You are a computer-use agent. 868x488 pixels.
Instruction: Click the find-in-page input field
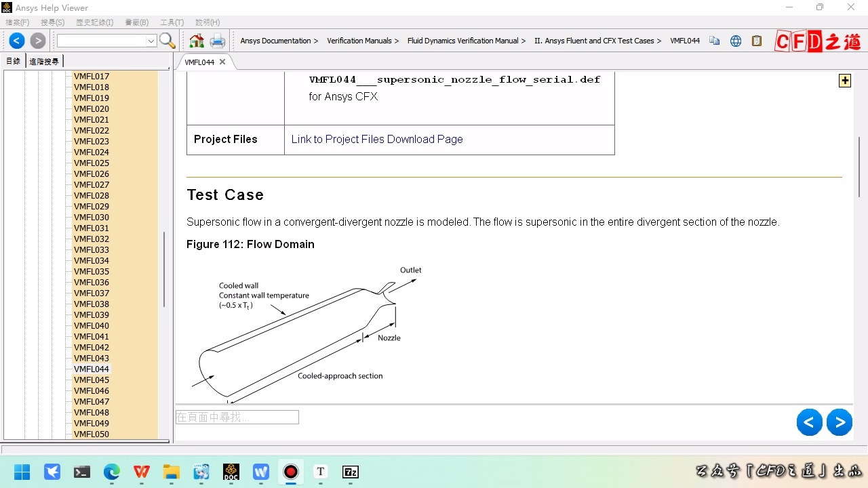[237, 418]
